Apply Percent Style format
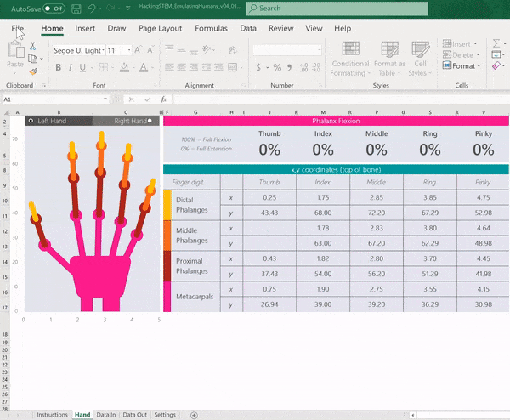Image resolution: width=510 pixels, height=420 pixels. [277, 67]
